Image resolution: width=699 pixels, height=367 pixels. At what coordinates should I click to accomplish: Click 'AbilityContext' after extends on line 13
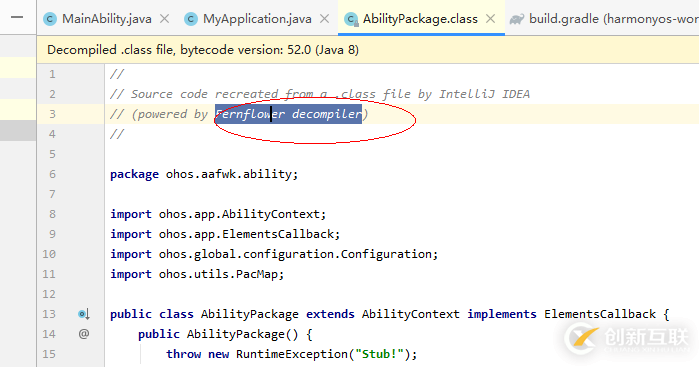pos(411,314)
